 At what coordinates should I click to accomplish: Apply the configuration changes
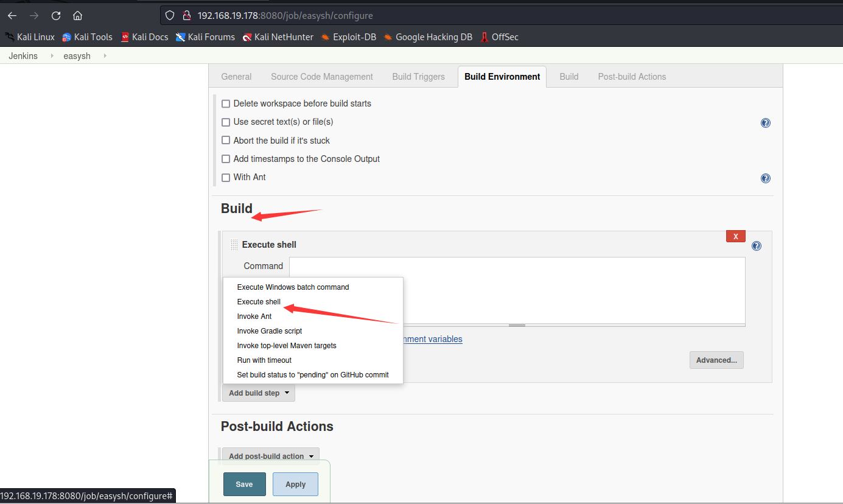(x=295, y=485)
